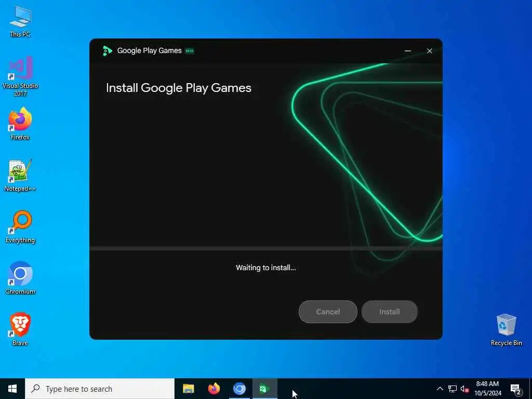Click the Show desktop strip at the taskbar end
Screen dimensions: 532x399
point(530,389)
